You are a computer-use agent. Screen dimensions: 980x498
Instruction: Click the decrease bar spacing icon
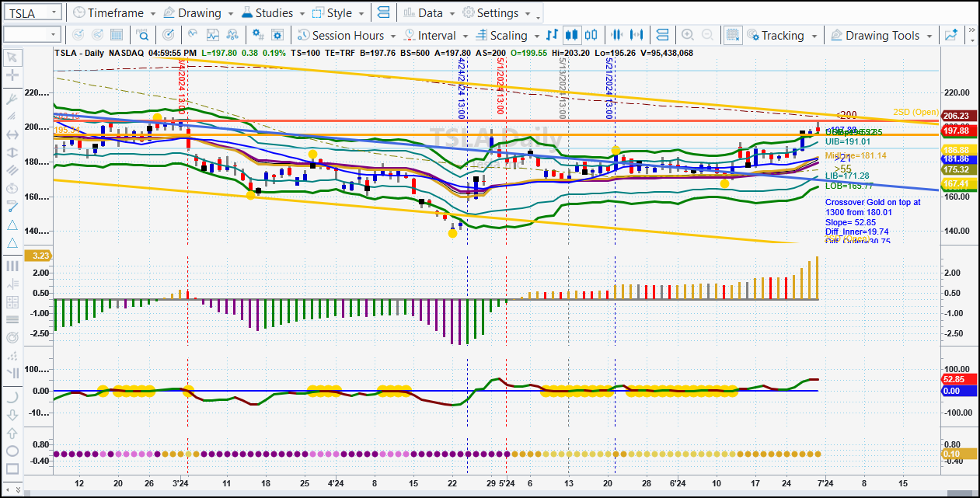(x=618, y=35)
